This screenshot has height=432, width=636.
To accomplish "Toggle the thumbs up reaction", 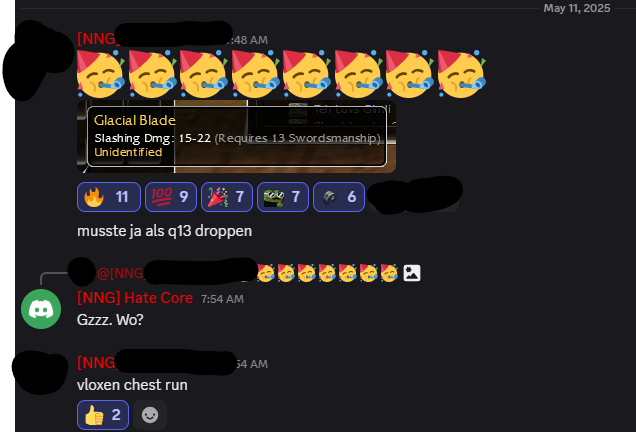I will click(x=103, y=415).
